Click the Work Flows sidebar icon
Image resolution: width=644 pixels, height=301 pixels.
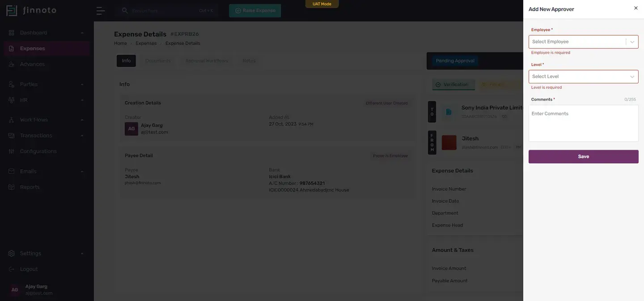[x=12, y=120]
